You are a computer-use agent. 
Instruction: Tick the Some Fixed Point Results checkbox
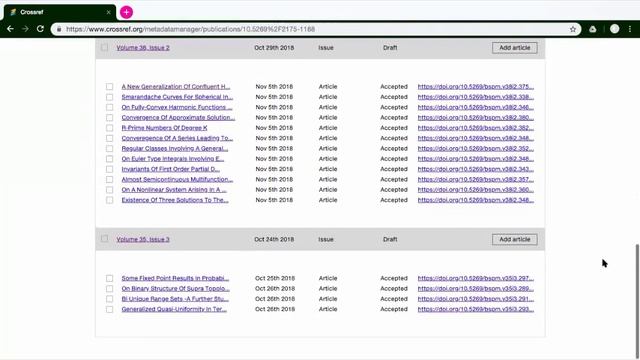pyautogui.click(x=109, y=278)
